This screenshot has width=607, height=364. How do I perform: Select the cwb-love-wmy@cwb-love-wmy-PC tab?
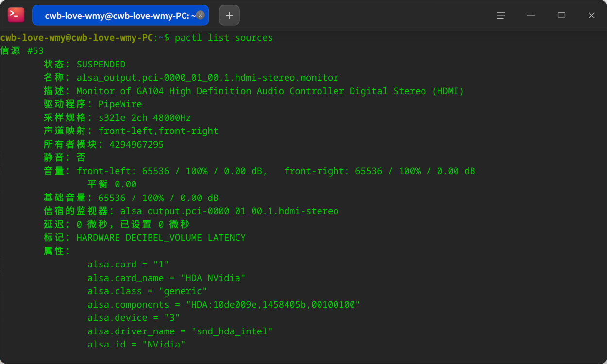(120, 15)
